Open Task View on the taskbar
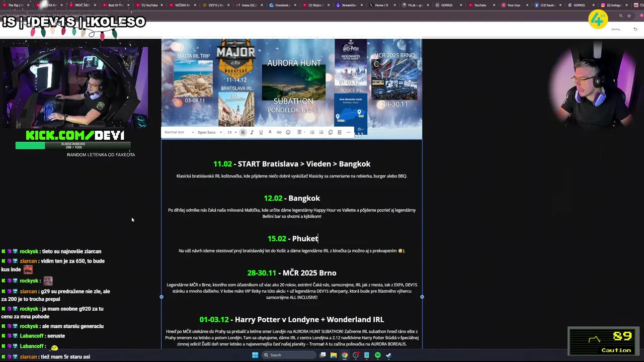 [x=323, y=355]
